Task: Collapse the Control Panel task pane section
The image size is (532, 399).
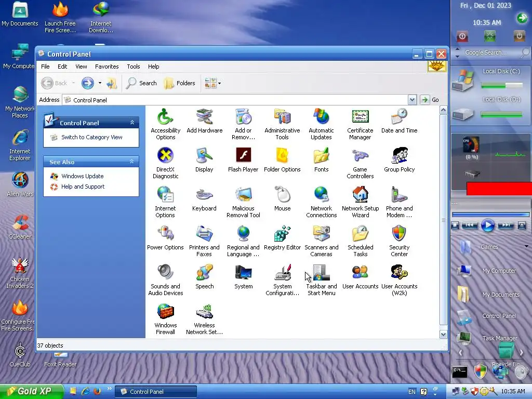Action: click(132, 123)
